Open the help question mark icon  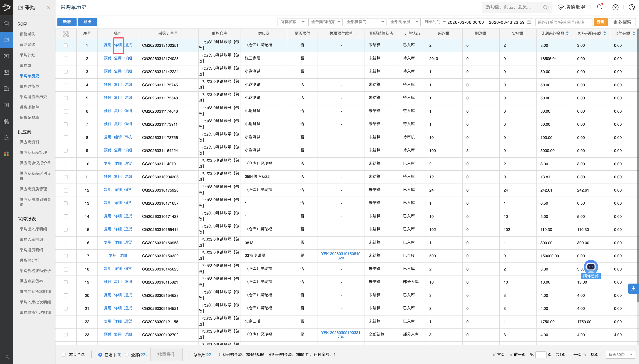coord(616,7)
